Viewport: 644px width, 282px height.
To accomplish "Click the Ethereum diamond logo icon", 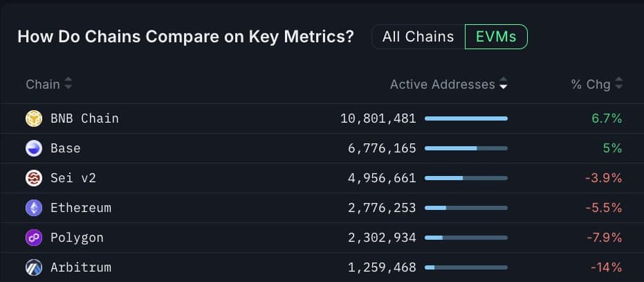I will pos(34,208).
